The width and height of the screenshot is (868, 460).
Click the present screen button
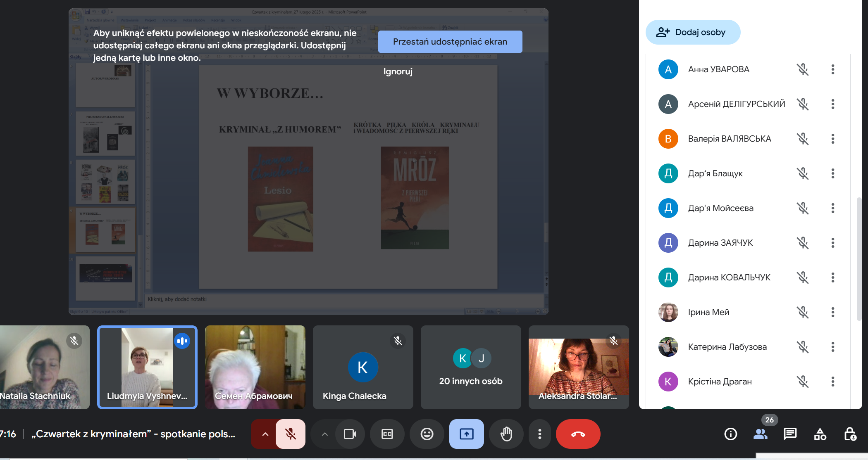(x=467, y=434)
